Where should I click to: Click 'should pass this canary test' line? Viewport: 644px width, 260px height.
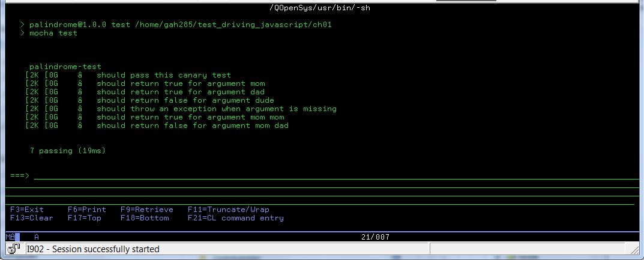[163, 75]
